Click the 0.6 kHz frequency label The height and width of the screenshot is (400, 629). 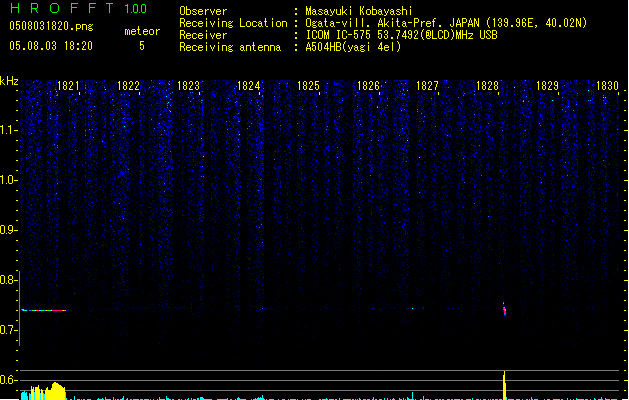[x=9, y=380]
